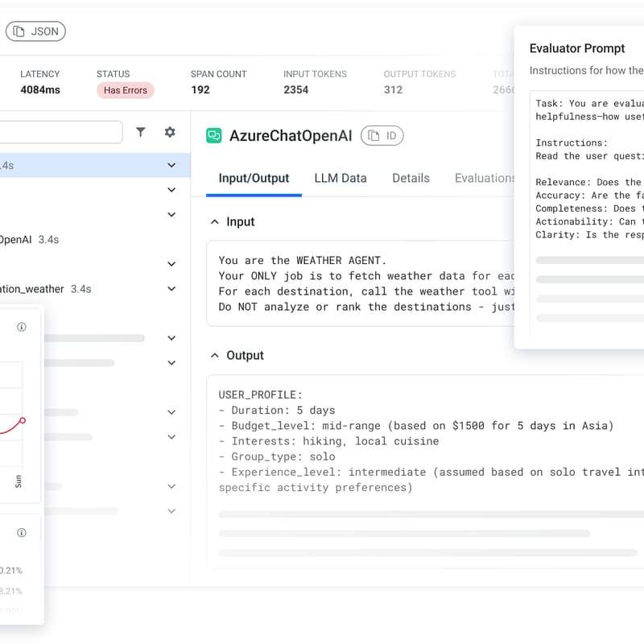
Task: Select the OpenAI 3.4s span row
Action: tap(30, 239)
